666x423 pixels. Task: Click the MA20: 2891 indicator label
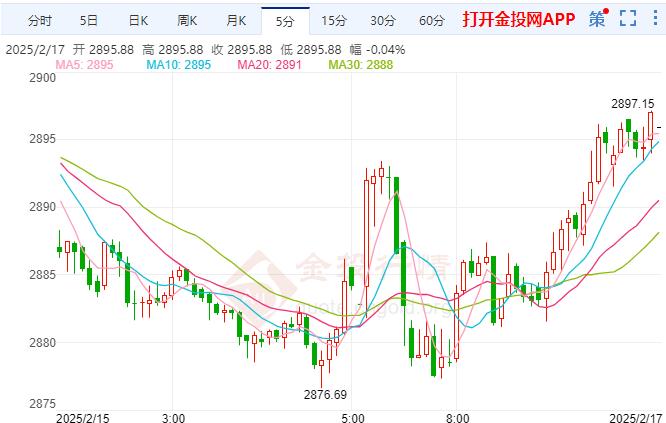pyautogui.click(x=269, y=65)
